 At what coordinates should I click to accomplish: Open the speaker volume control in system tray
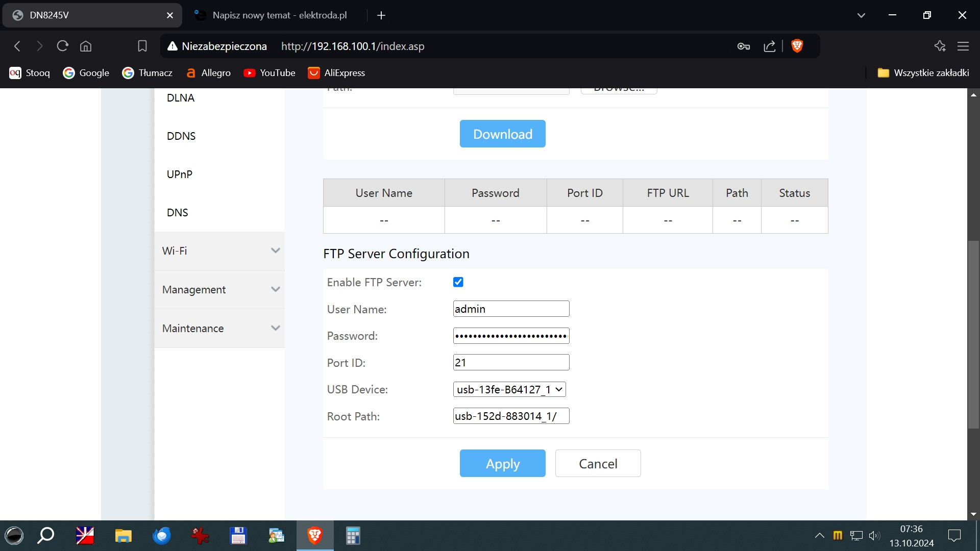coord(874,535)
